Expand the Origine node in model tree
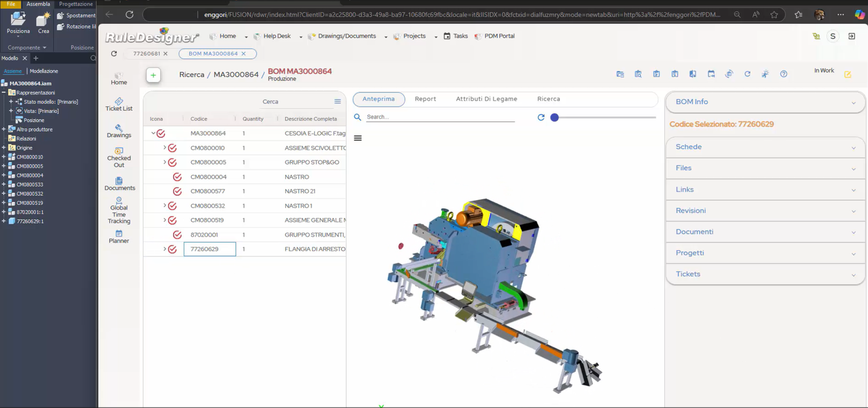868x408 pixels. tap(4, 148)
